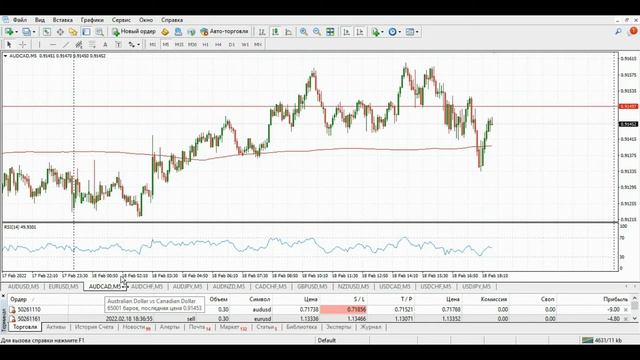The width and height of the screenshot is (640, 360).
Task: Switch to the USDJPY,M5 chart tab
Action: click(x=476, y=287)
